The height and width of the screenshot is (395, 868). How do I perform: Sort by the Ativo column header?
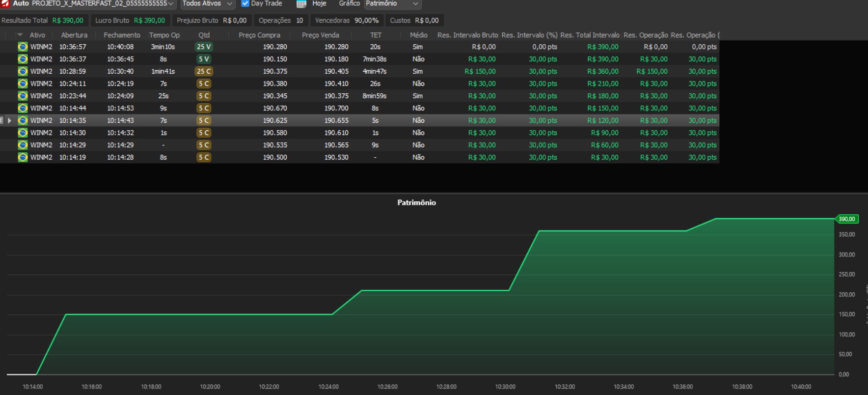pos(37,35)
